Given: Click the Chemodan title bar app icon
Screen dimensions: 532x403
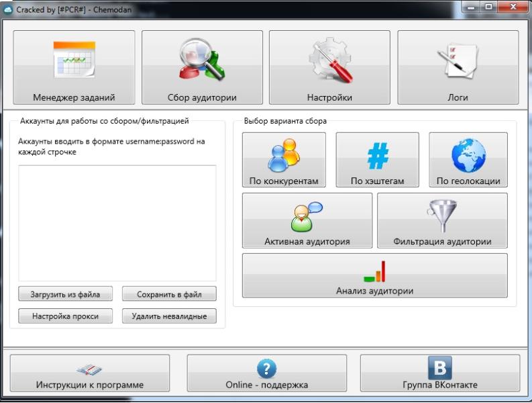Looking at the screenshot, I should coord(7,7).
